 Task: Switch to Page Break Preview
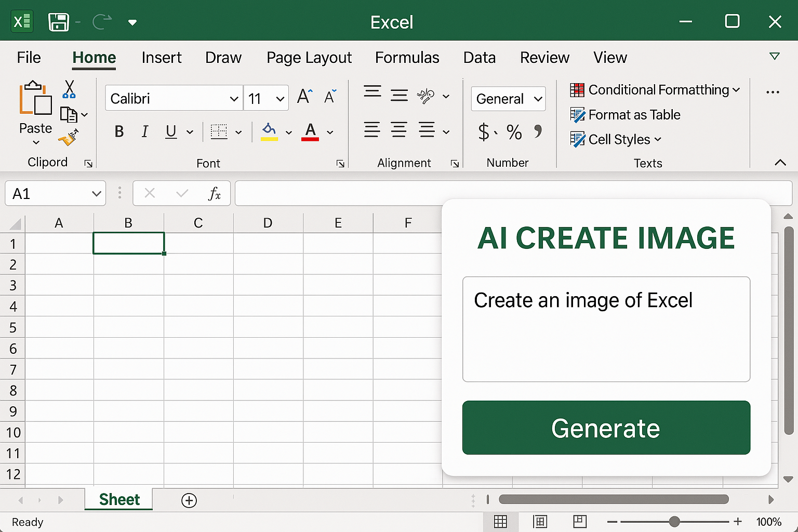tap(580, 521)
